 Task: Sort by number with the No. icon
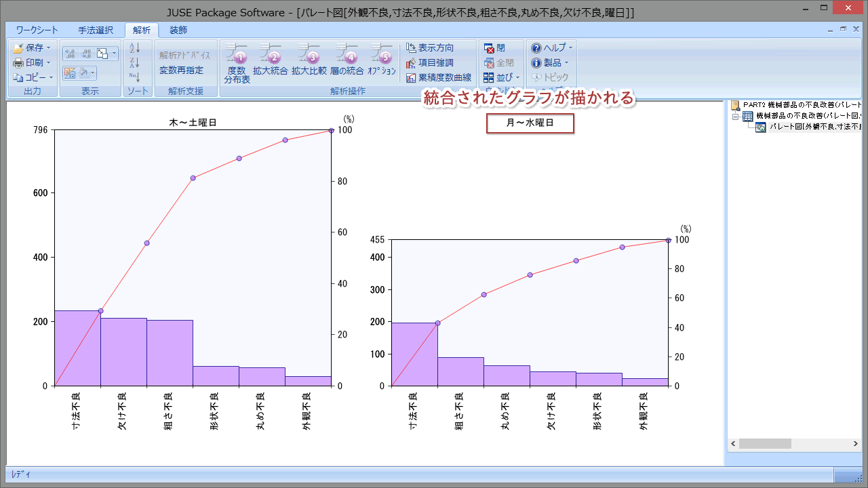[x=134, y=77]
